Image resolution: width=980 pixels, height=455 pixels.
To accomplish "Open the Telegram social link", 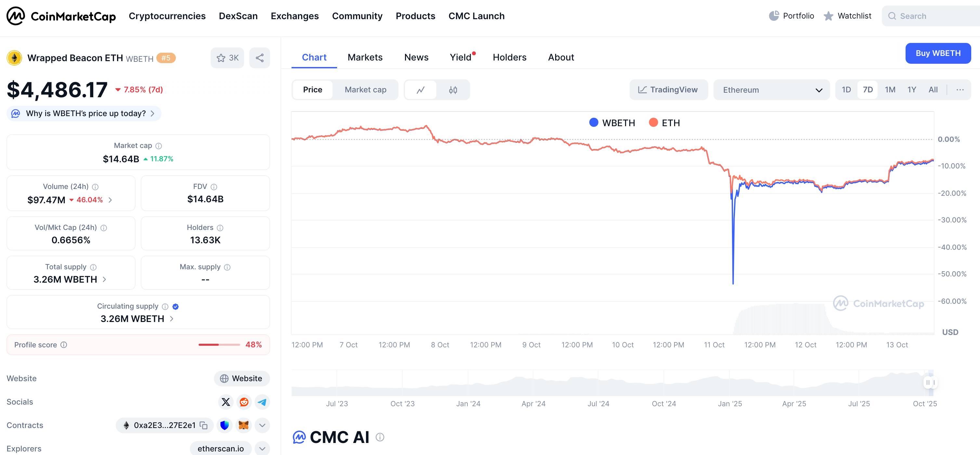I will click(262, 402).
